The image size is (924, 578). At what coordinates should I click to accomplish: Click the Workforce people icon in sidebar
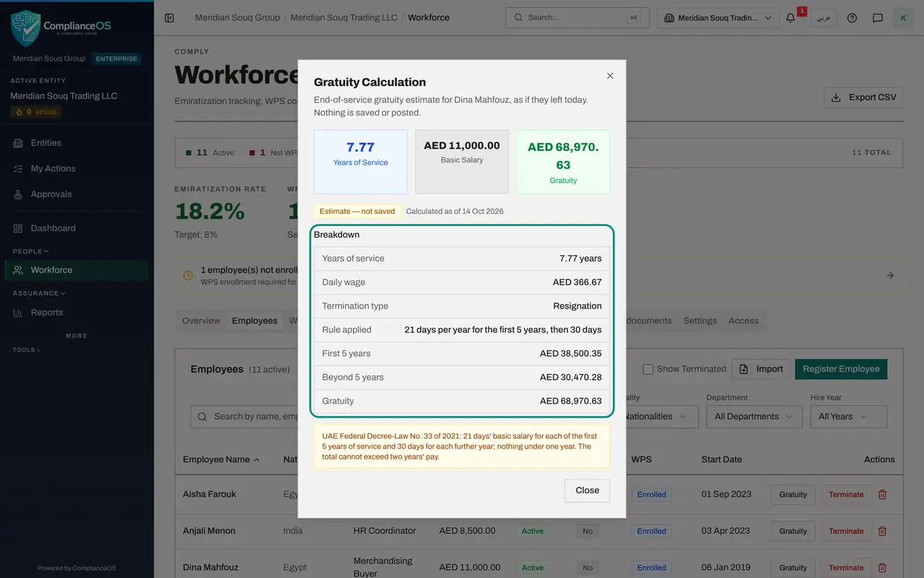(18, 270)
